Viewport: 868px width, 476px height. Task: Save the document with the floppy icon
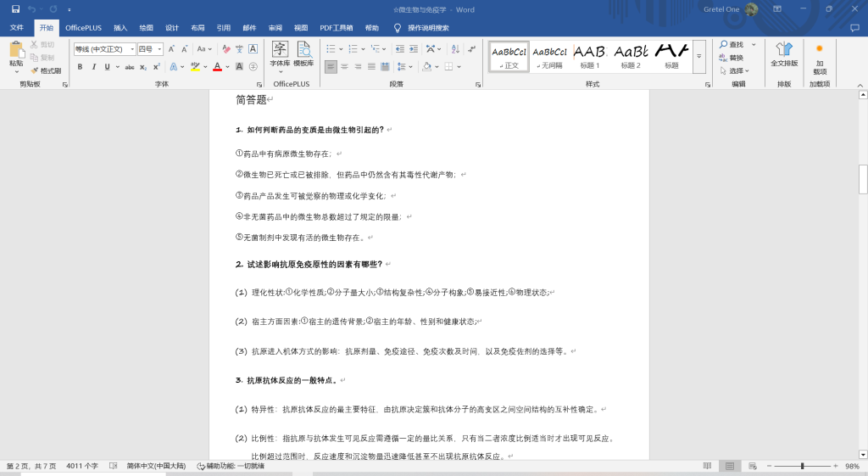(15, 9)
